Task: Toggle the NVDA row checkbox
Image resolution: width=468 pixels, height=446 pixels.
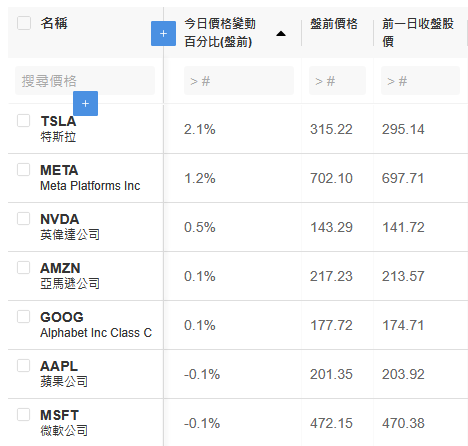Action: (x=23, y=218)
